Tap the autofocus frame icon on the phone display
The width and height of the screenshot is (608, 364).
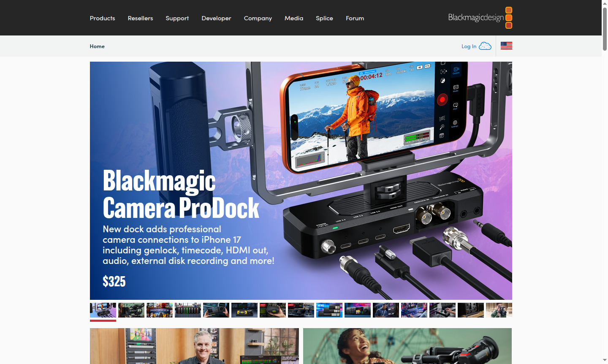click(443, 71)
